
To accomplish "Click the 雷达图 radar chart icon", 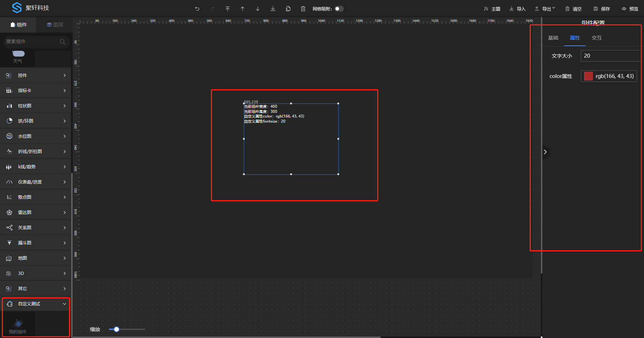I will tap(9, 213).
